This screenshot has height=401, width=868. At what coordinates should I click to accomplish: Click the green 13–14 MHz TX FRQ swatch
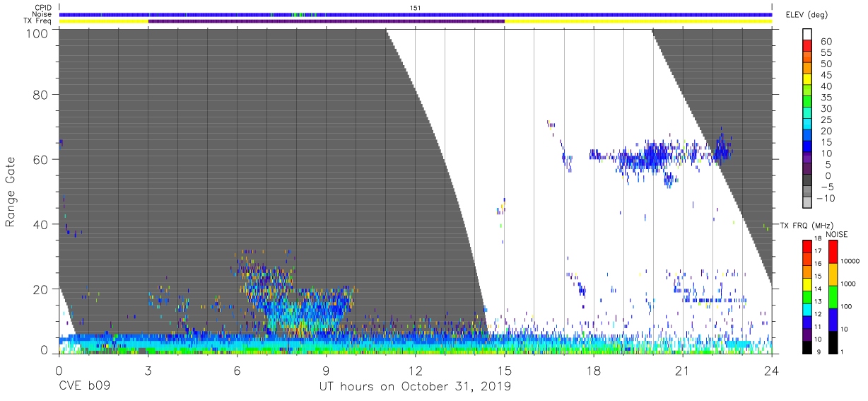click(x=808, y=296)
